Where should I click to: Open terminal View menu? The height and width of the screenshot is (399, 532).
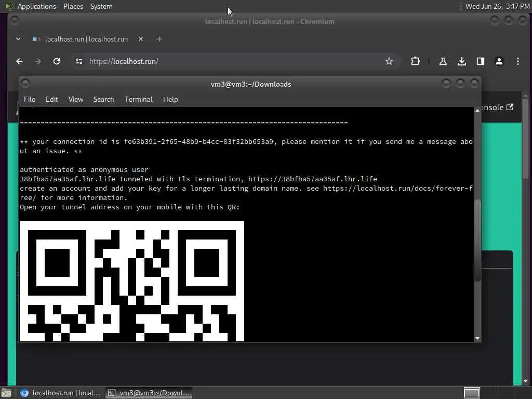click(x=76, y=99)
